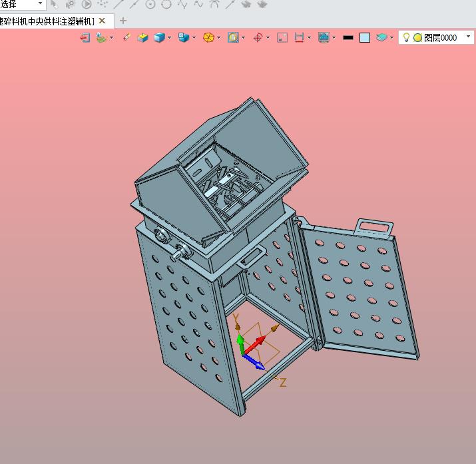This screenshot has height=464, width=476.
Task: Click the arc with rays icon
Action: click(214, 4)
